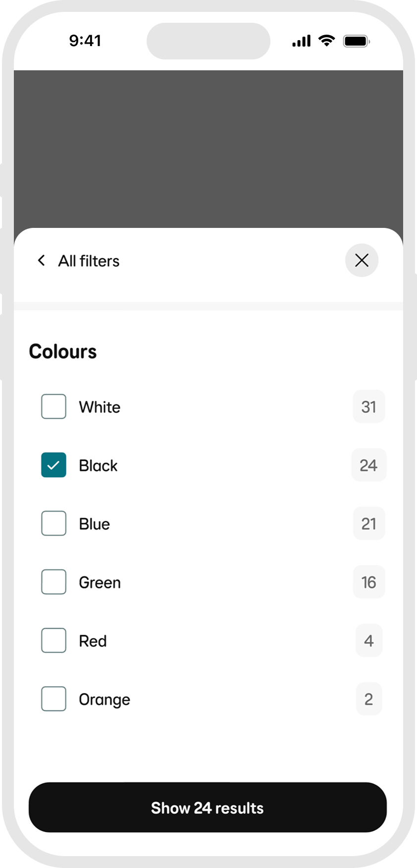This screenshot has width=417, height=868.
Task: Tap the battery status icon
Action: (x=357, y=41)
